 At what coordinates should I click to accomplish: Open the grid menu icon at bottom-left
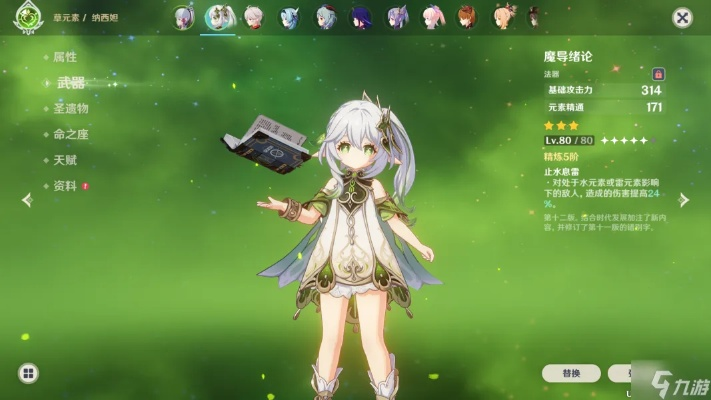click(28, 373)
